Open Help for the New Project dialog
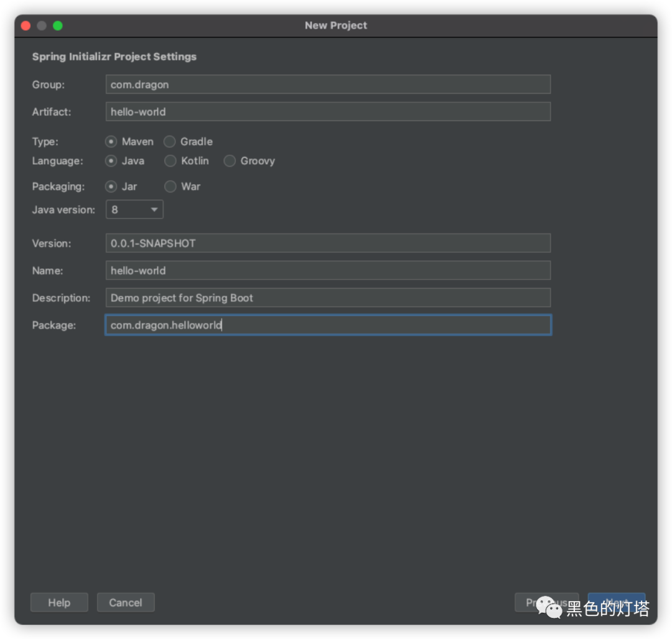The width and height of the screenshot is (672, 639). point(59,602)
